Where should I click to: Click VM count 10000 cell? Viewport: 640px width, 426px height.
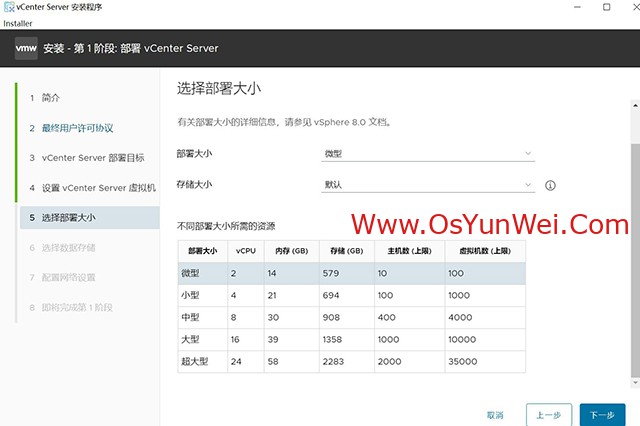(x=485, y=339)
